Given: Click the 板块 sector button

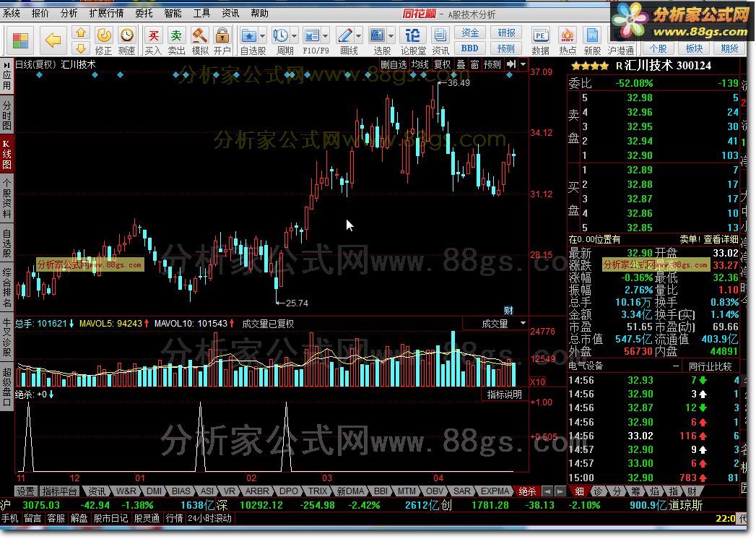Looking at the screenshot, I should (695, 48).
